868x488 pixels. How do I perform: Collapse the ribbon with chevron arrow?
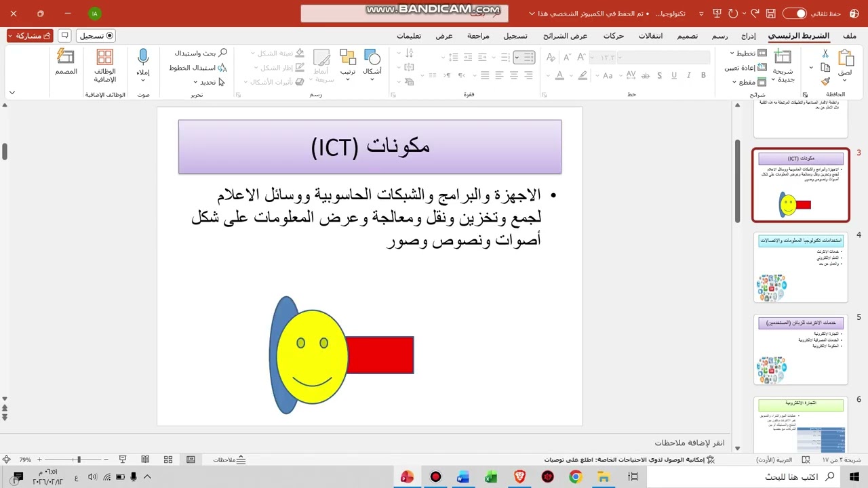[x=12, y=93]
